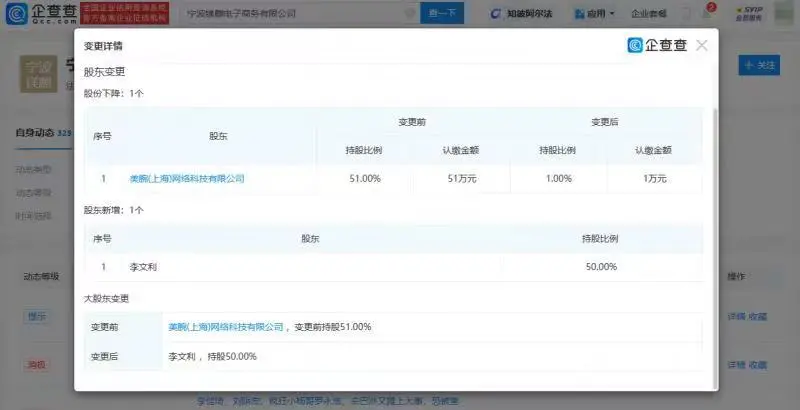Click the 51.00% share cell

tap(365, 178)
